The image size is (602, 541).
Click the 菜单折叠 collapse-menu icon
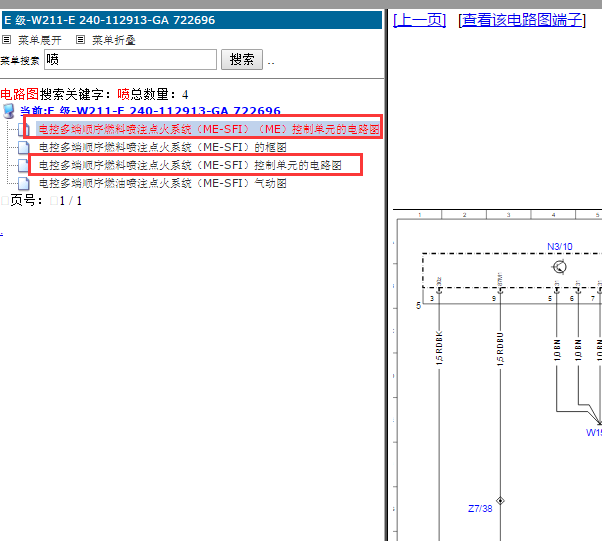point(80,40)
